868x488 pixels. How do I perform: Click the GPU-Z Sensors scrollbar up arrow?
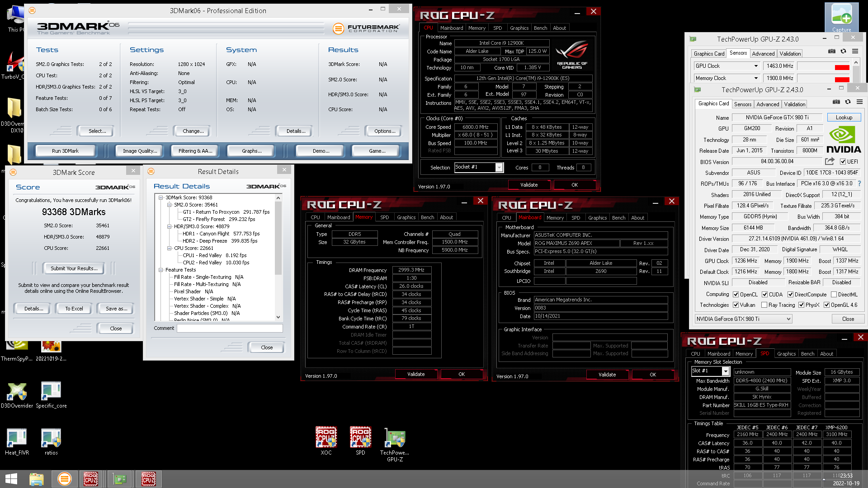pyautogui.click(x=856, y=62)
